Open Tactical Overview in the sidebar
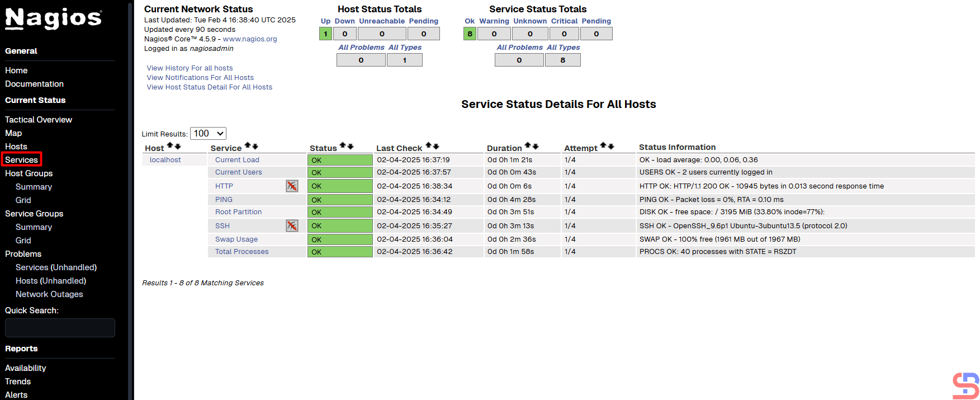 pyautogui.click(x=39, y=120)
